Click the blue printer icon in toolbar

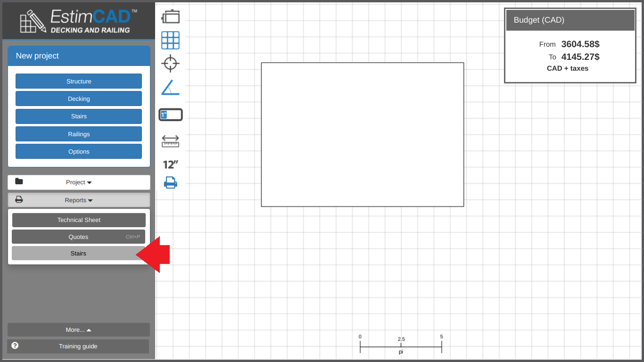[x=170, y=182]
